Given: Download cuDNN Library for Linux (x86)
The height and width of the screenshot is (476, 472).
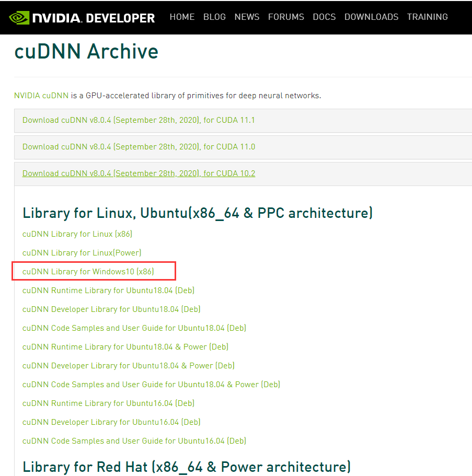Looking at the screenshot, I should [x=77, y=234].
